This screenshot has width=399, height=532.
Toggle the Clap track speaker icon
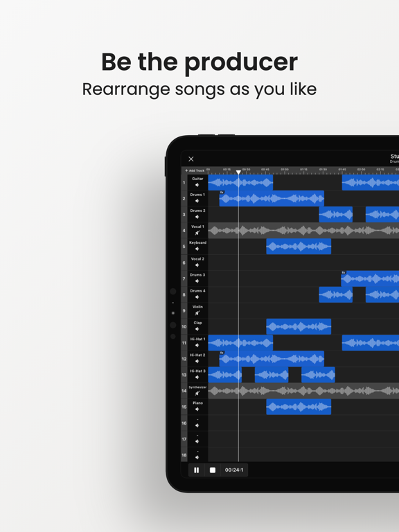[197, 329]
